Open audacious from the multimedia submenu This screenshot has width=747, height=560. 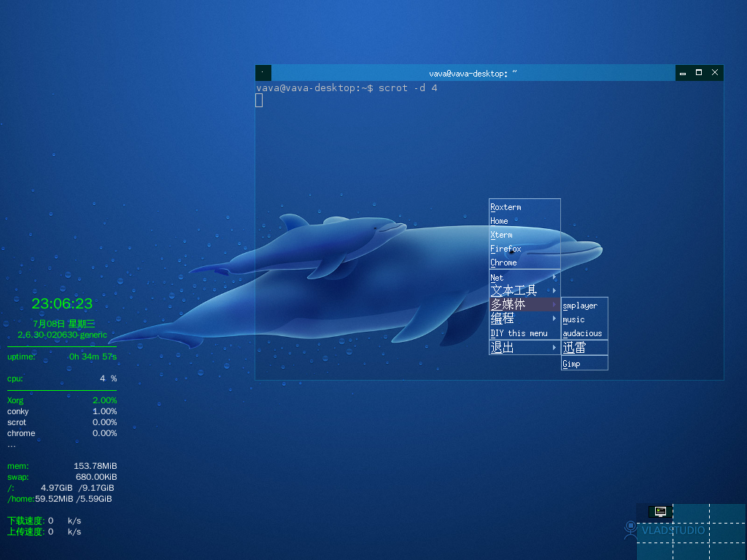click(x=584, y=333)
